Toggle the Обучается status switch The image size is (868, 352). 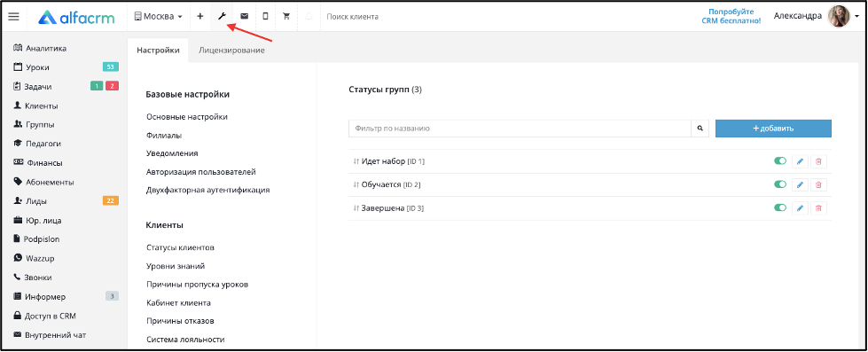(x=780, y=184)
